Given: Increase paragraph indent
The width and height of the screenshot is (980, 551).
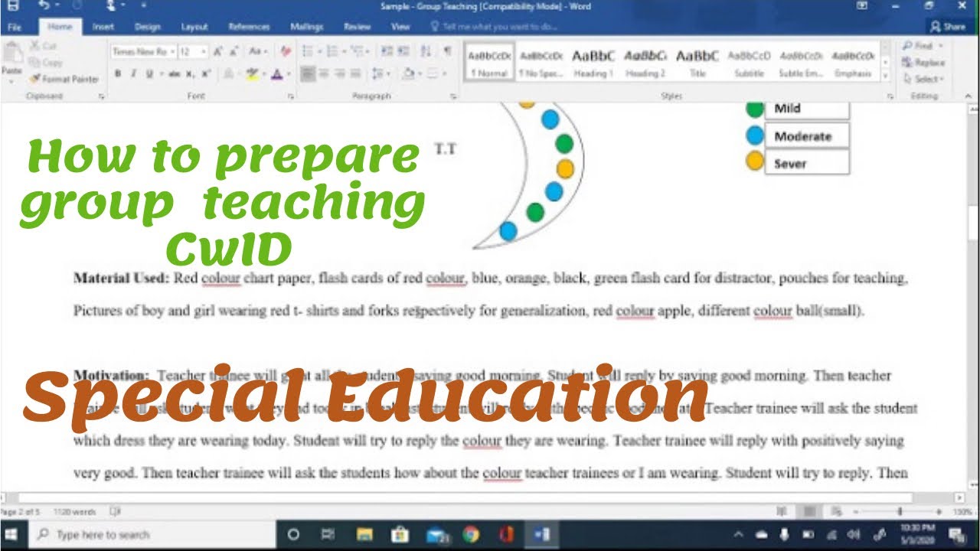Looking at the screenshot, I should (403, 51).
